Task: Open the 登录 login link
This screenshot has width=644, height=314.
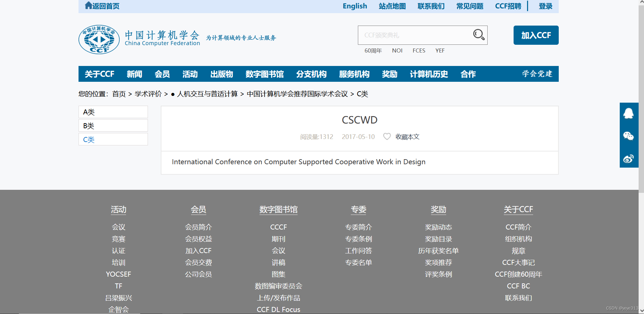Action: tap(545, 6)
